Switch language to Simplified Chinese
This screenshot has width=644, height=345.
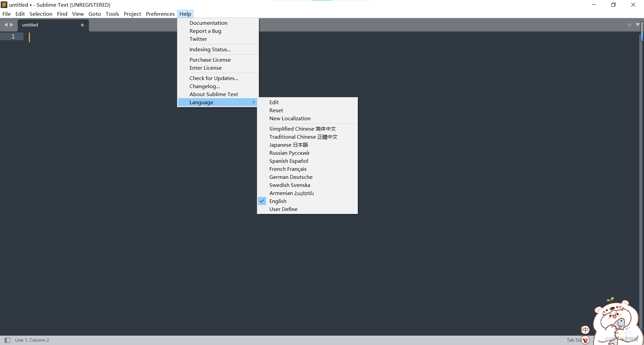[307, 129]
